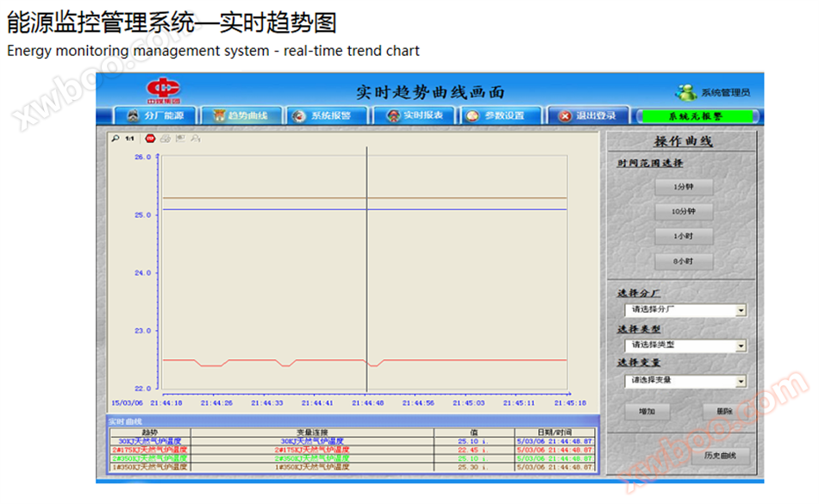The width and height of the screenshot is (819, 504).
Task: Click the magnifier zoom icon in chart toolbar
Action: click(x=116, y=138)
